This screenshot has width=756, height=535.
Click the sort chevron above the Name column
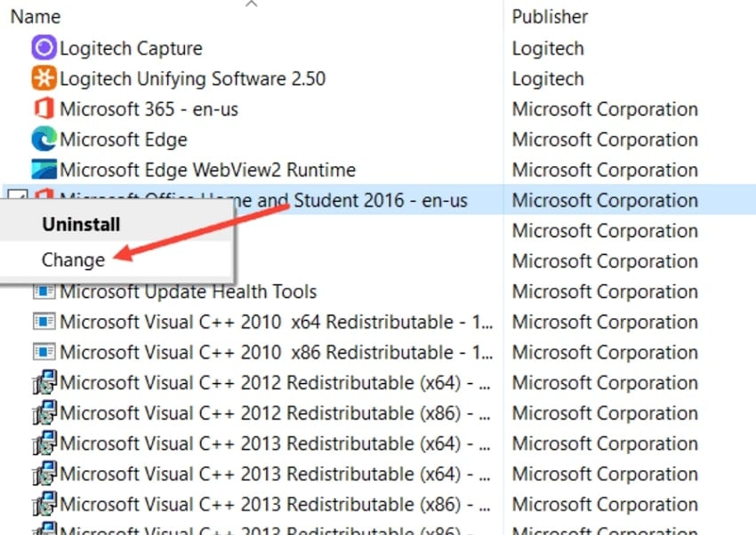pos(251,5)
